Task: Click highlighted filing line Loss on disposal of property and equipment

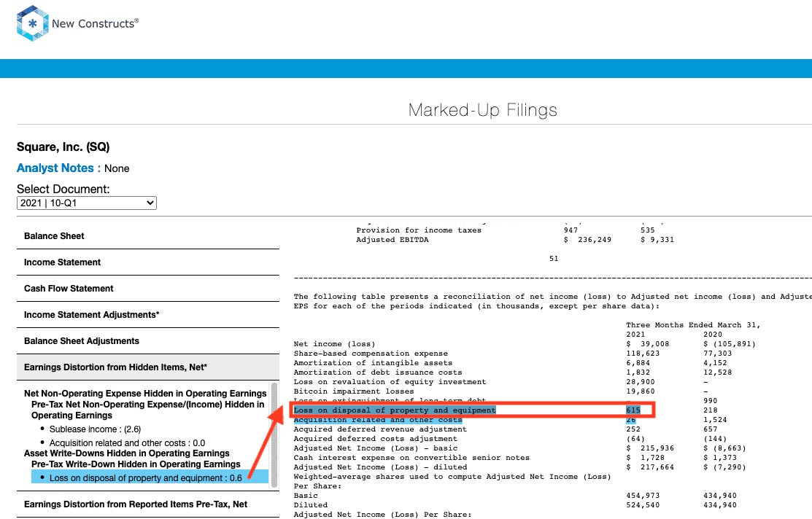Action: [x=395, y=410]
